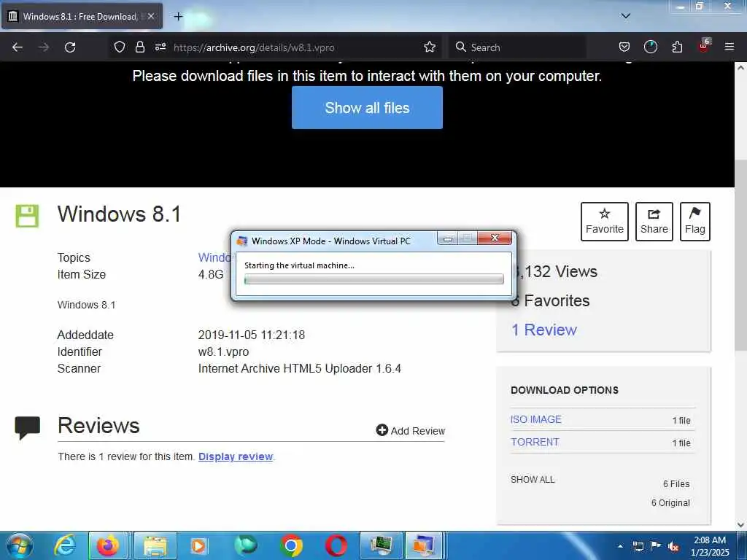This screenshot has width=747, height=560.
Task: Click the Windows 8.1 item title
Action: [x=120, y=214]
